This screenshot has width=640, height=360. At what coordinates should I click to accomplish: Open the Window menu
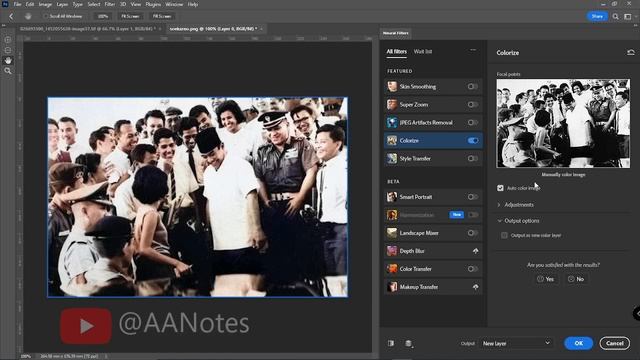click(x=174, y=4)
